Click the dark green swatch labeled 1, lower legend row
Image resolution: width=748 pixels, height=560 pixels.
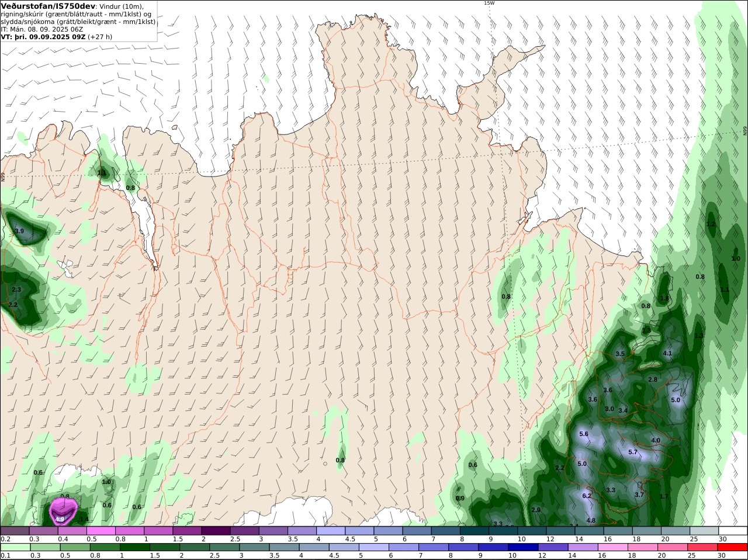point(135,548)
